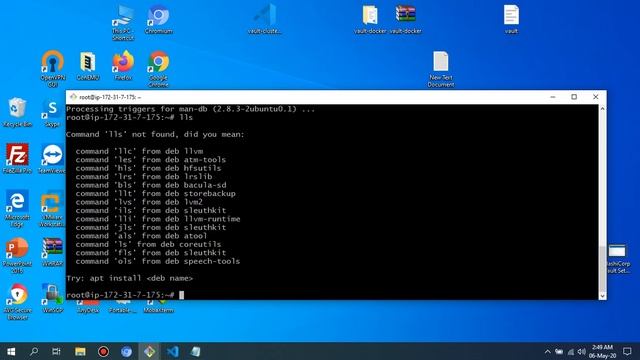
Task: Click the terminal scrollbar down arrow
Action: 602,296
